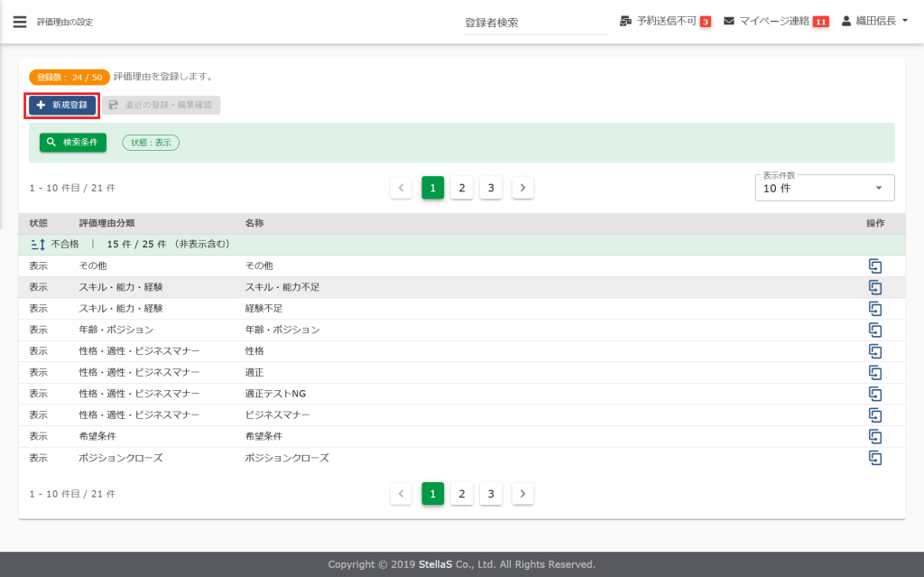Image resolution: width=924 pixels, height=577 pixels.
Task: Click the 新規登録 button
Action: point(62,106)
